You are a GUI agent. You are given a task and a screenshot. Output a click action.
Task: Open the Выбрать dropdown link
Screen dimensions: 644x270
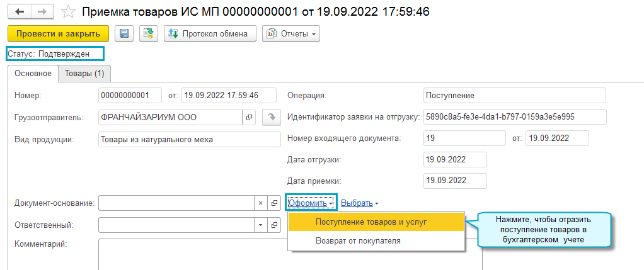(359, 203)
